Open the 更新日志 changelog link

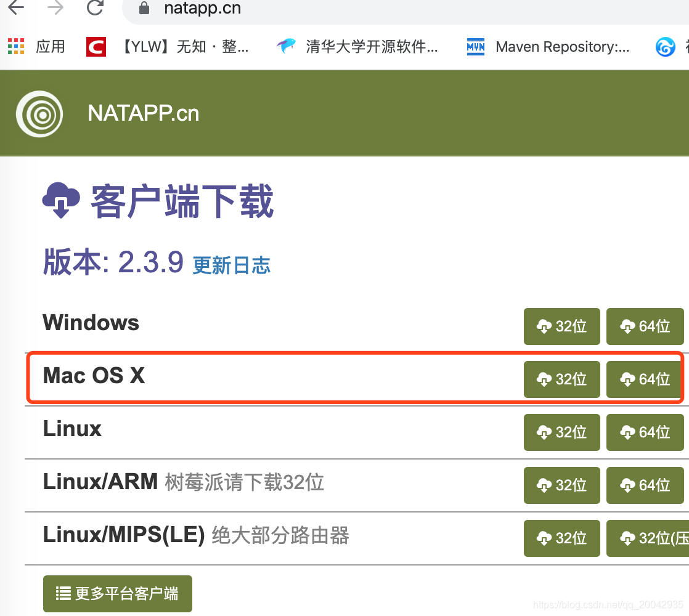tap(231, 265)
